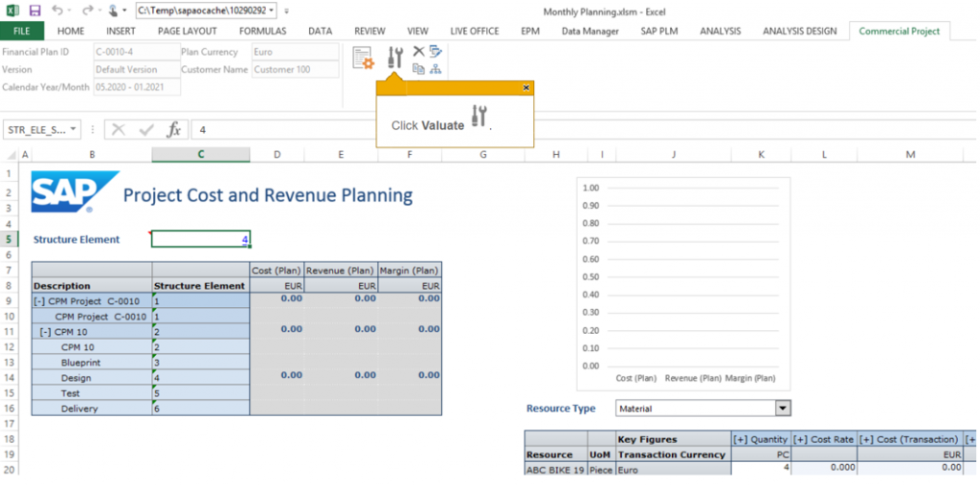
Task: Click the Version field showing Default Version
Action: click(x=137, y=69)
